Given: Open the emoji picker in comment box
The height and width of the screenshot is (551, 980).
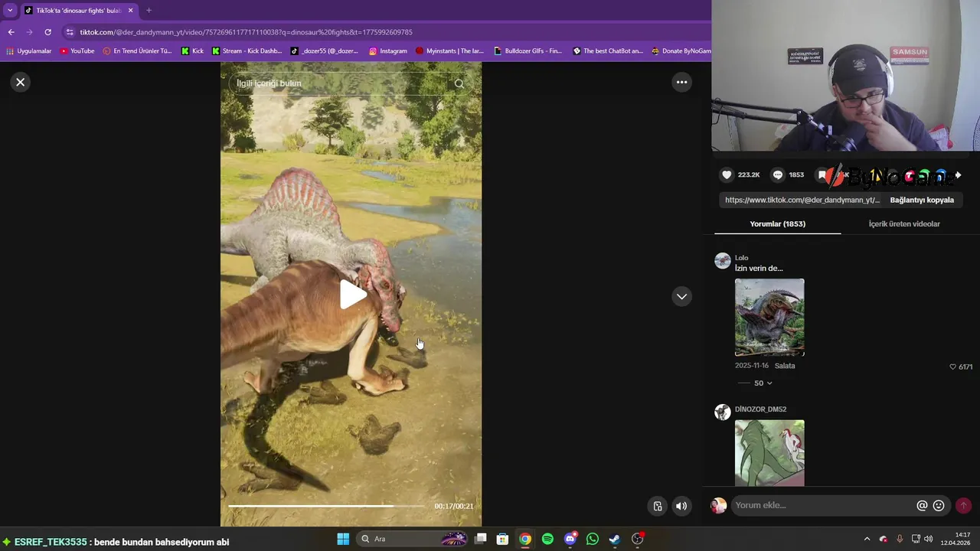Looking at the screenshot, I should coord(939,506).
